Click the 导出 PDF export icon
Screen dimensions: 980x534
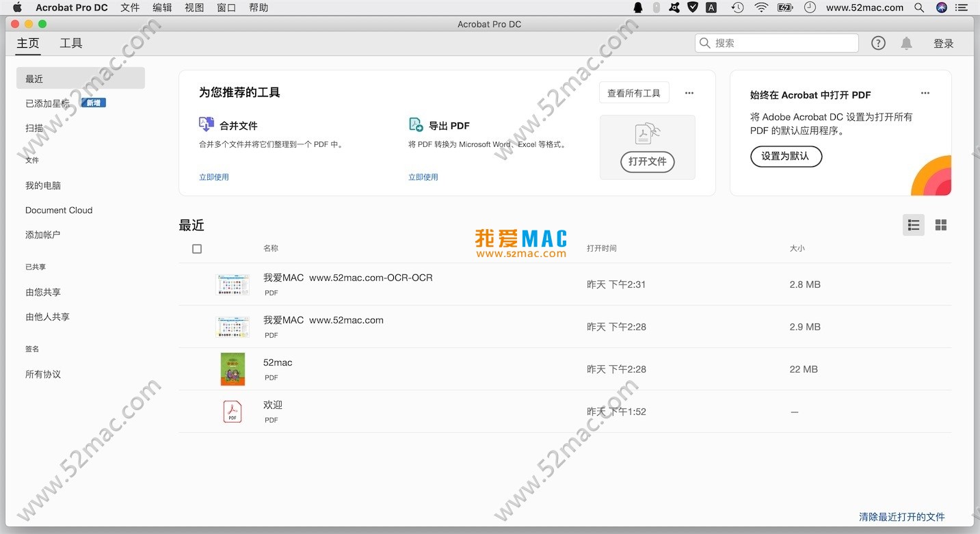click(x=416, y=124)
